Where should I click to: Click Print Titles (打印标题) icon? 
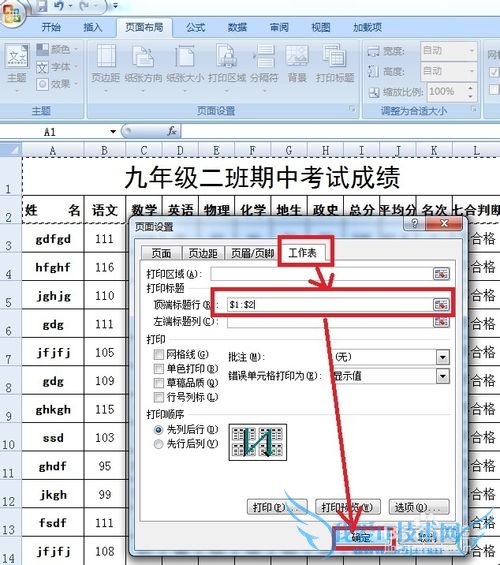click(335, 63)
